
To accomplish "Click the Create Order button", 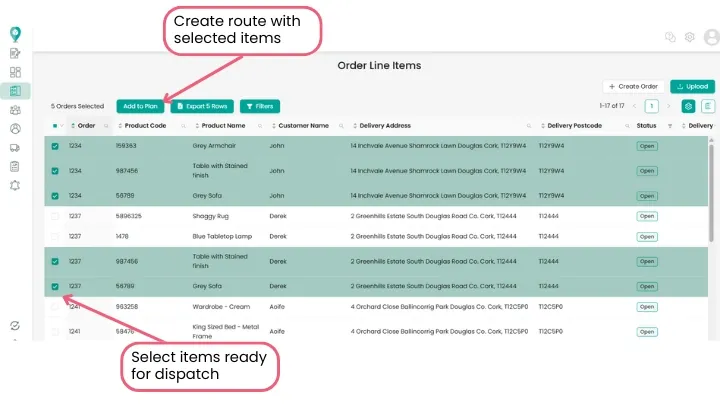I will click(x=632, y=87).
